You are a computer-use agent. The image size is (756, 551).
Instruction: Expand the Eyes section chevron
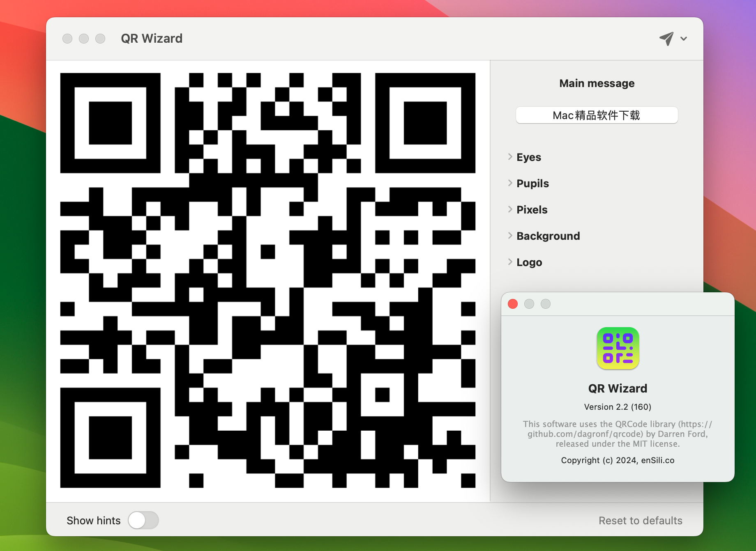(x=510, y=157)
